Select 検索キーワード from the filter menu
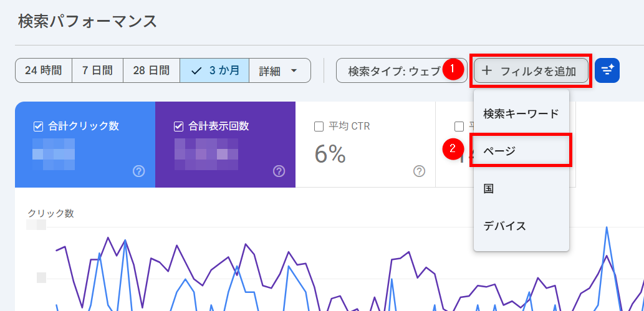This screenshot has height=311, width=644. coord(521,113)
